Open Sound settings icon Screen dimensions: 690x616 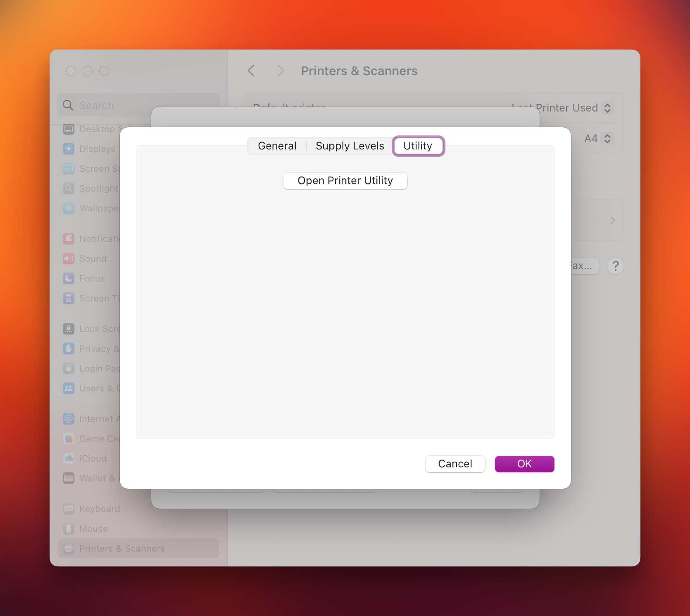[69, 258]
